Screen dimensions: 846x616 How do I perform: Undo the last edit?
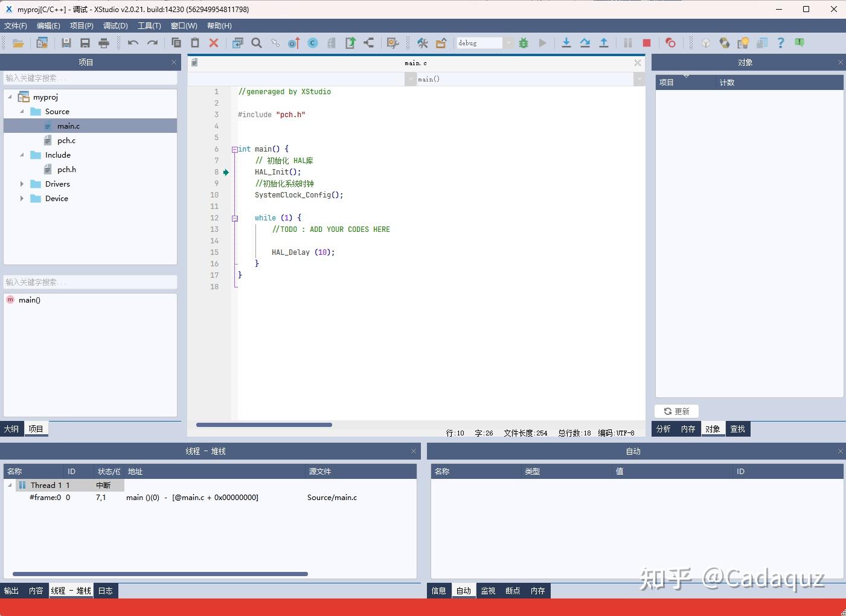click(133, 43)
